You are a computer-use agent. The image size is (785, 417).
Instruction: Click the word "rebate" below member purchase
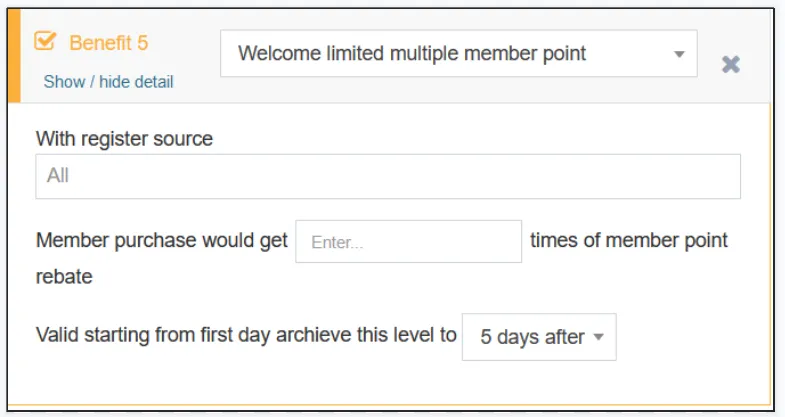tap(64, 277)
